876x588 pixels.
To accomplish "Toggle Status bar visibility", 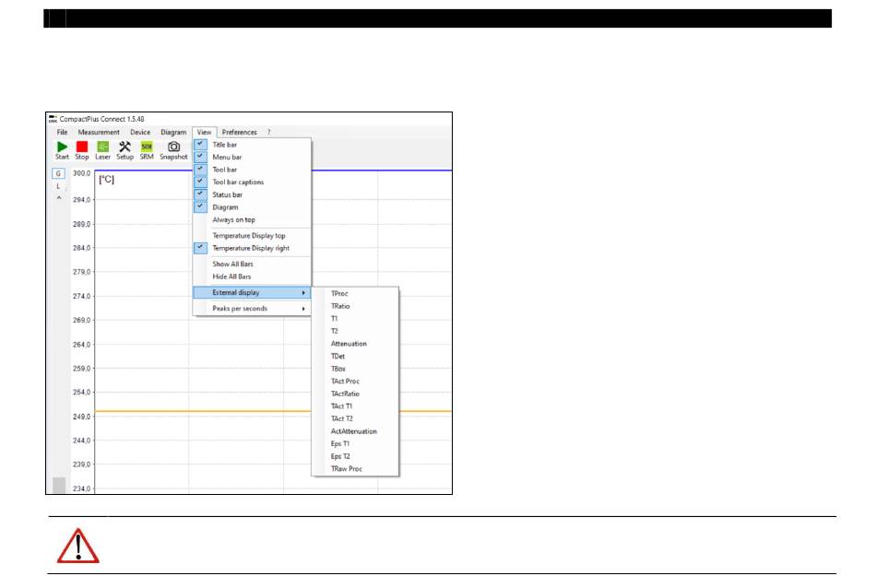I will click(252, 194).
